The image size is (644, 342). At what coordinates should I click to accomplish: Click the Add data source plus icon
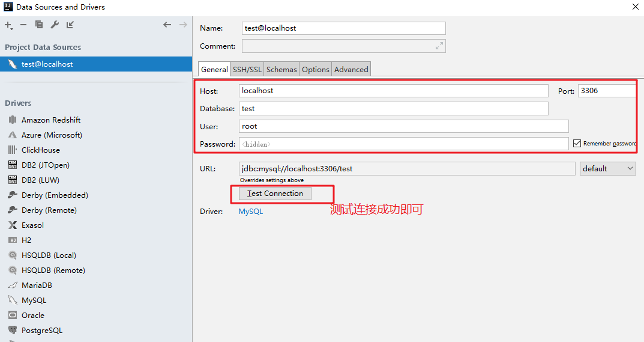click(8, 25)
